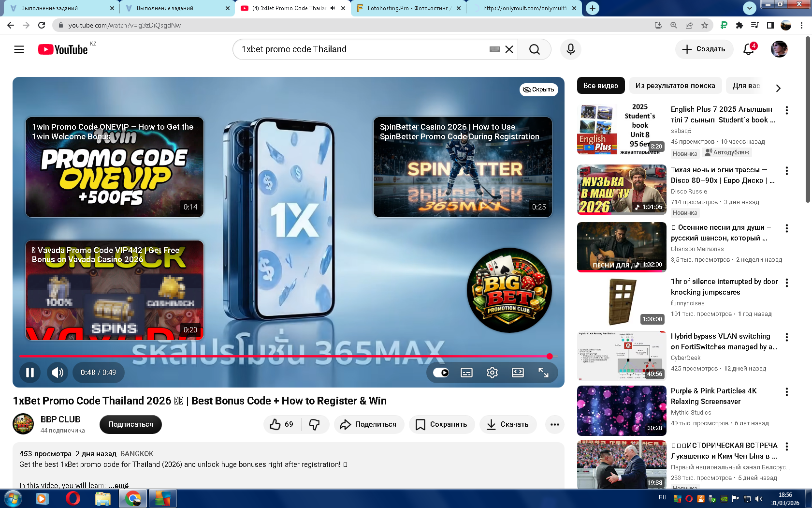Toggle subtitles in the video player
Viewport: 812px width, 508px height.
(x=466, y=373)
